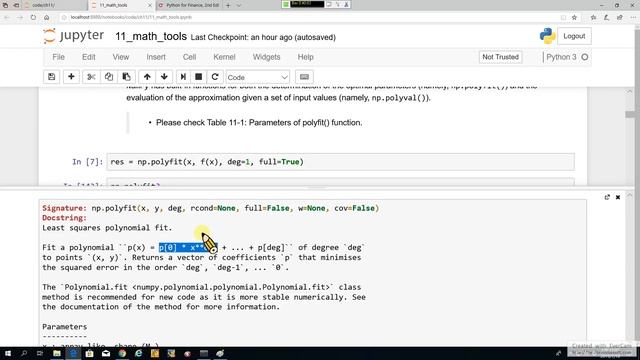Click Last Checkpoint autosaved text
640x360 pixels.
(263, 37)
